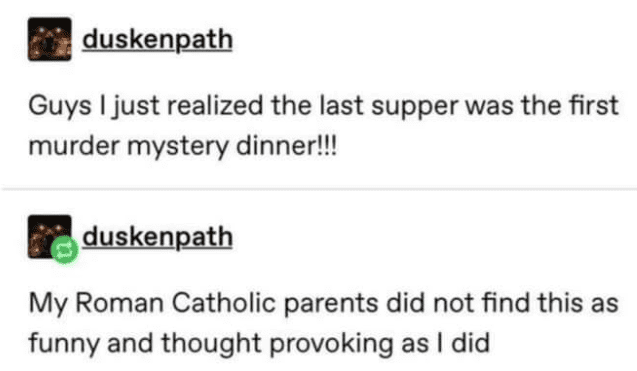Open the reblogger's avatar beside second duskenpath
The width and height of the screenshot is (637, 371).
pos(50,237)
